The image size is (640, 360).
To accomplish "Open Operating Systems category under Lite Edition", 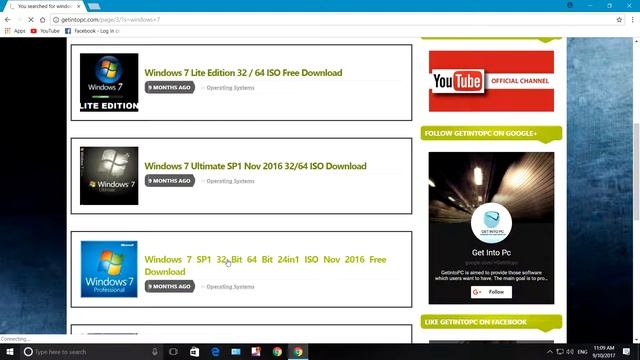I will 230,88.
